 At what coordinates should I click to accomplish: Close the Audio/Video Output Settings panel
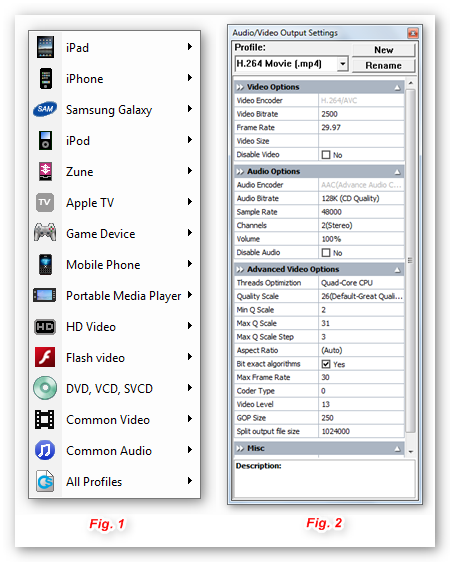coord(413,33)
